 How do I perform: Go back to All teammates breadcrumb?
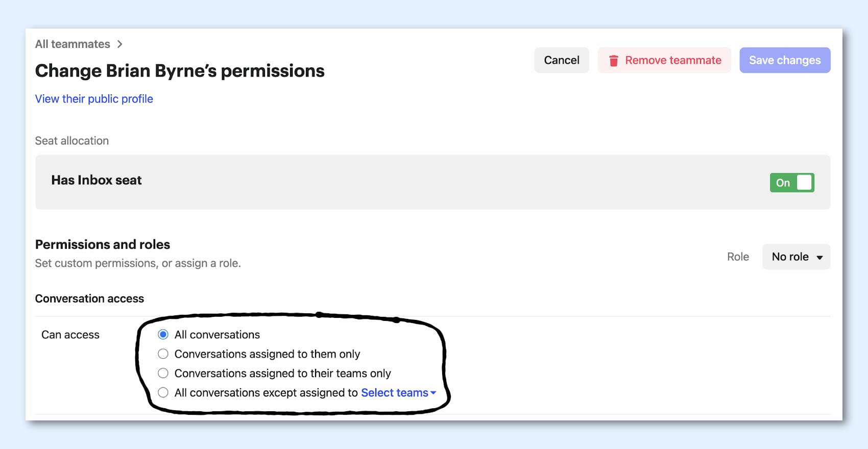point(73,44)
